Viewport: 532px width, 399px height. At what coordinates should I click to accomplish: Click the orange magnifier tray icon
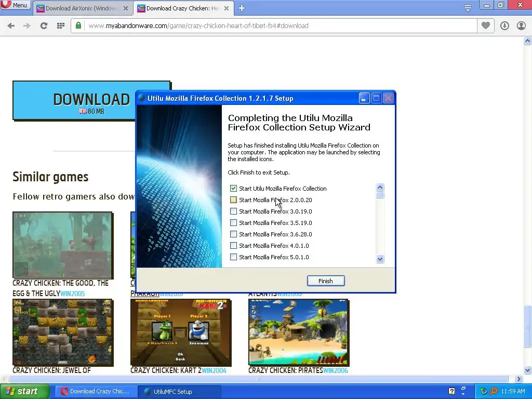pos(494,391)
